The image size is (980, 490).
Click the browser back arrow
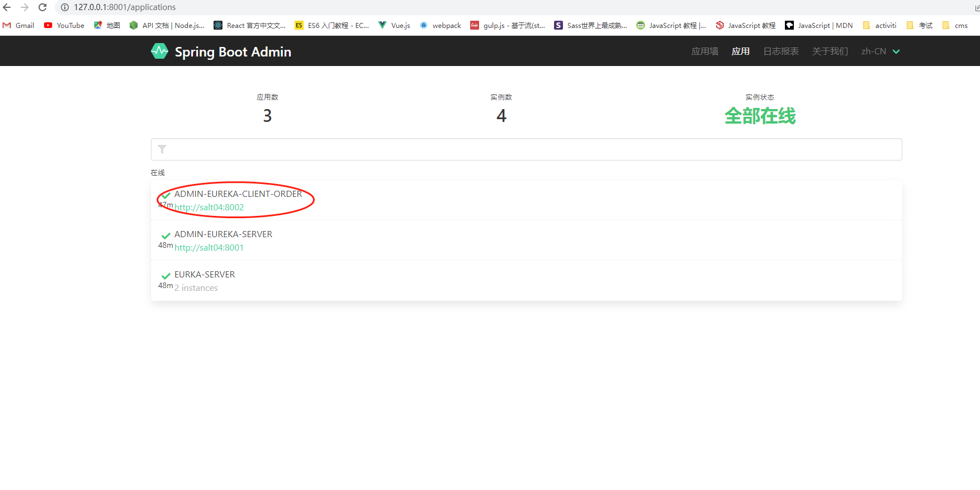pyautogui.click(x=7, y=7)
